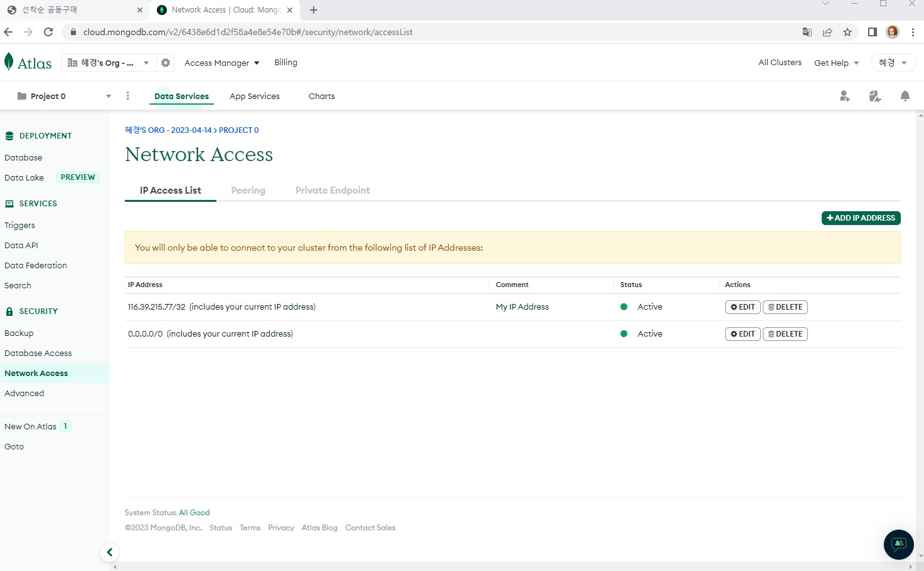Switch to the Data Services tab
Screen dimensions: 924x571
[181, 96]
